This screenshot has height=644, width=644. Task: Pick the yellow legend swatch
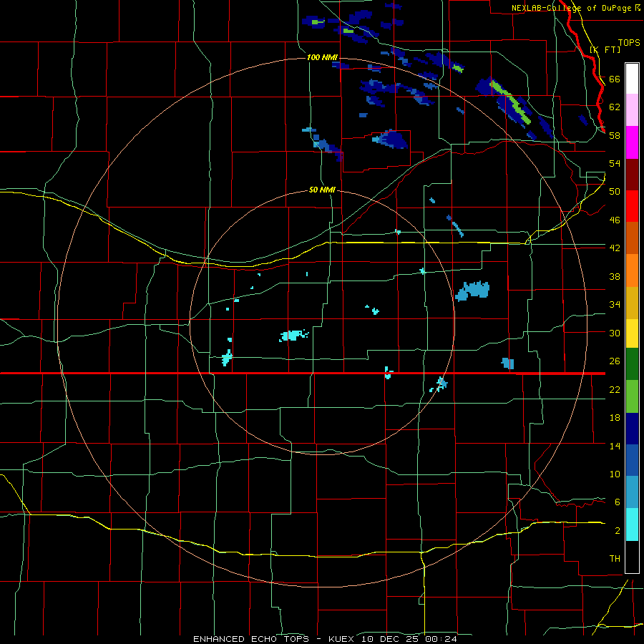click(x=632, y=333)
